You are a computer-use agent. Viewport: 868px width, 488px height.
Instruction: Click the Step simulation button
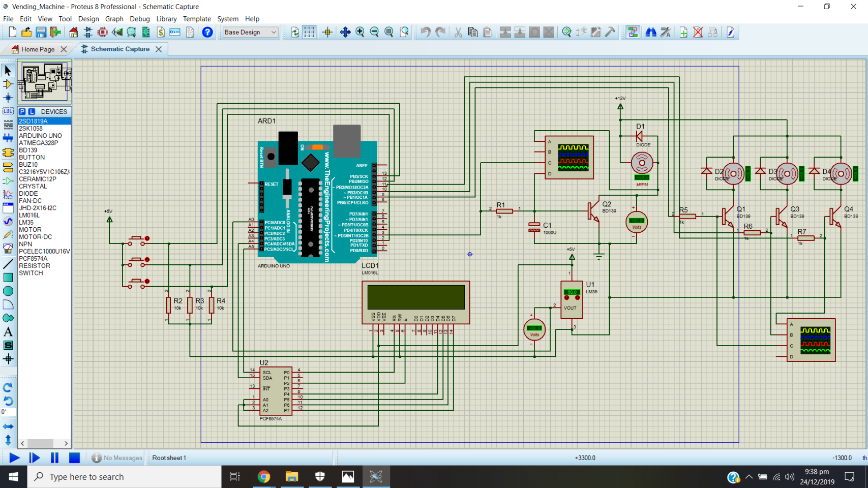point(34,458)
